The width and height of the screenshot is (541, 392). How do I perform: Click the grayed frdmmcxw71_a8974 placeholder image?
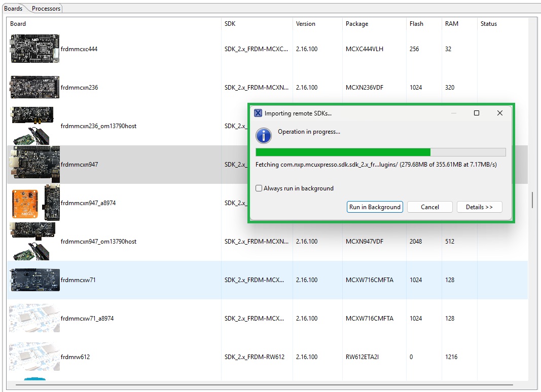click(33, 318)
